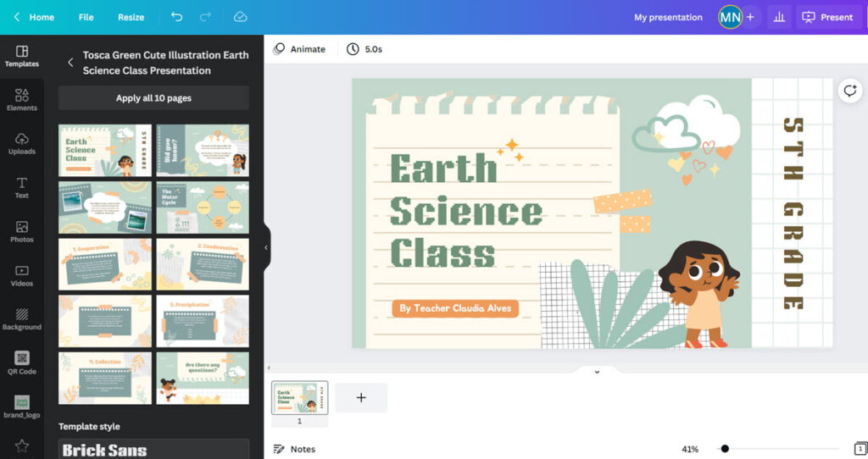Open the Videos panel
Screen dimensions: 868x459
pyautogui.click(x=22, y=275)
